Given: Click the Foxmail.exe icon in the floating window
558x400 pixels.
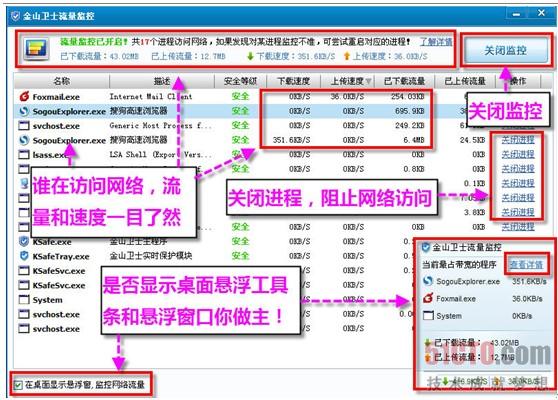Looking at the screenshot, I should click(428, 298).
